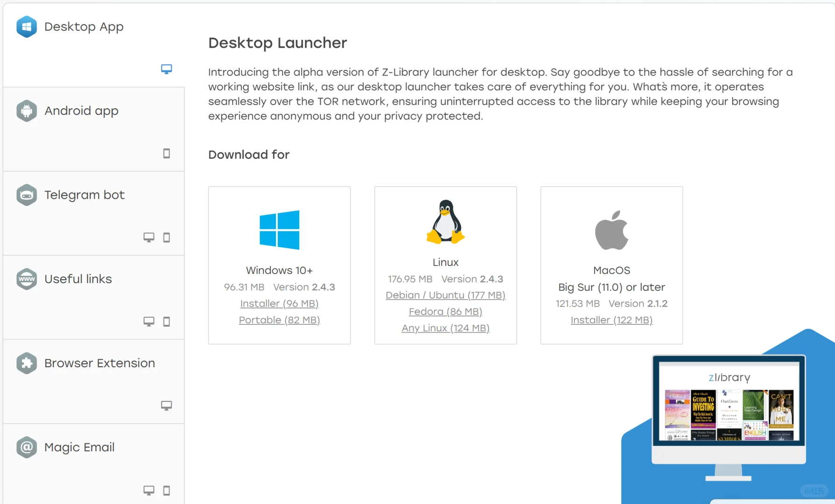835x504 pixels.
Task: Click the blue Windows logo
Action: click(x=280, y=230)
